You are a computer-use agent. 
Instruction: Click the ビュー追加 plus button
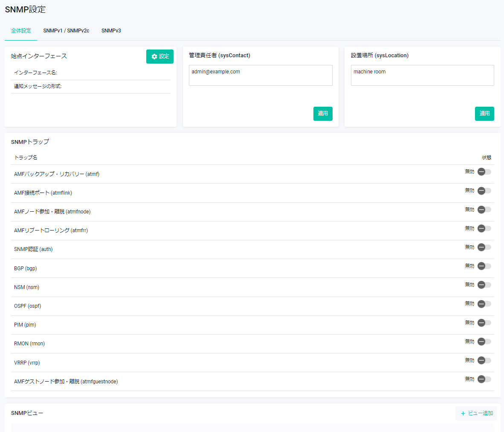coord(476,413)
